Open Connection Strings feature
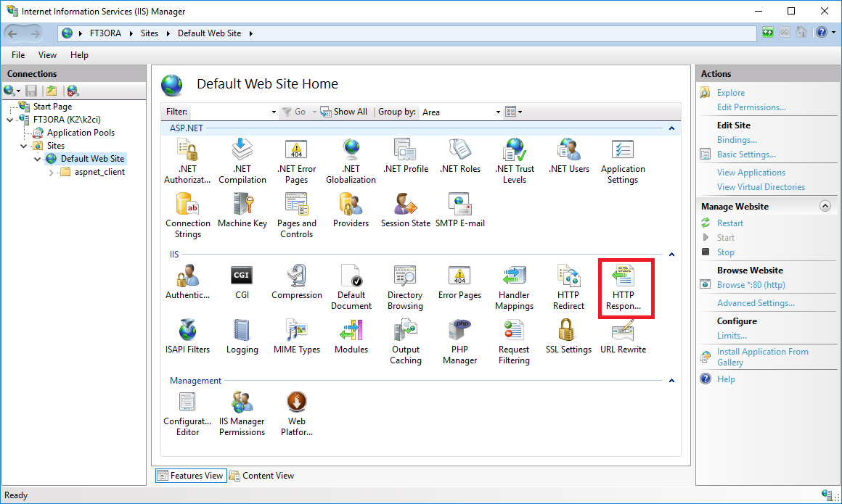The width and height of the screenshot is (842, 504). (x=188, y=215)
